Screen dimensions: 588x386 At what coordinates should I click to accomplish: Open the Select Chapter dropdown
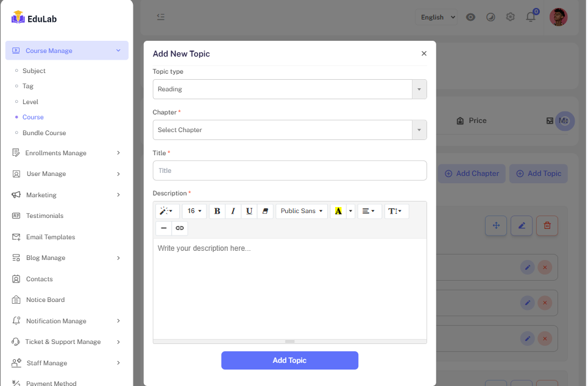[x=289, y=130]
